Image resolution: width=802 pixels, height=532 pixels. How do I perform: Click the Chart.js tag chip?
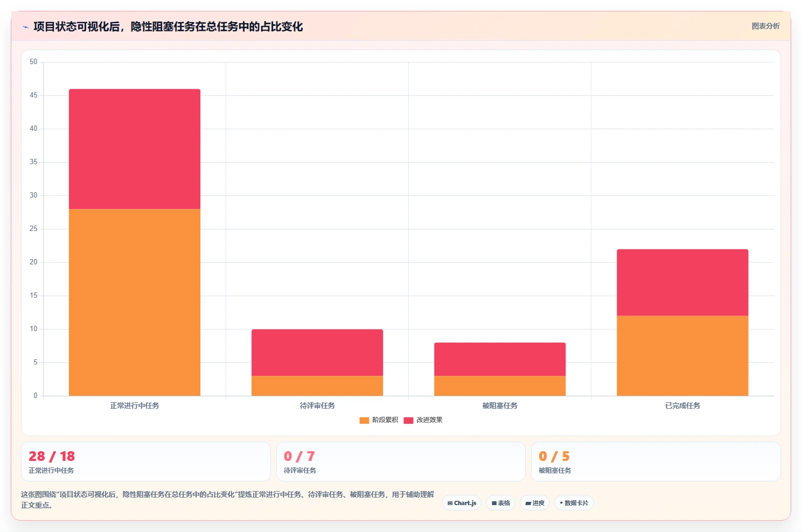[x=462, y=503]
